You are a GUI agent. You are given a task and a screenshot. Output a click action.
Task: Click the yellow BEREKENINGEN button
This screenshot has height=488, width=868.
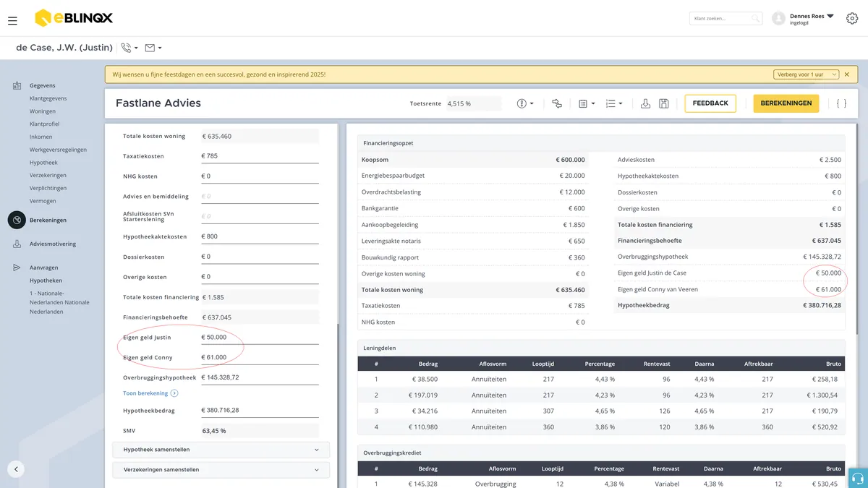click(786, 103)
